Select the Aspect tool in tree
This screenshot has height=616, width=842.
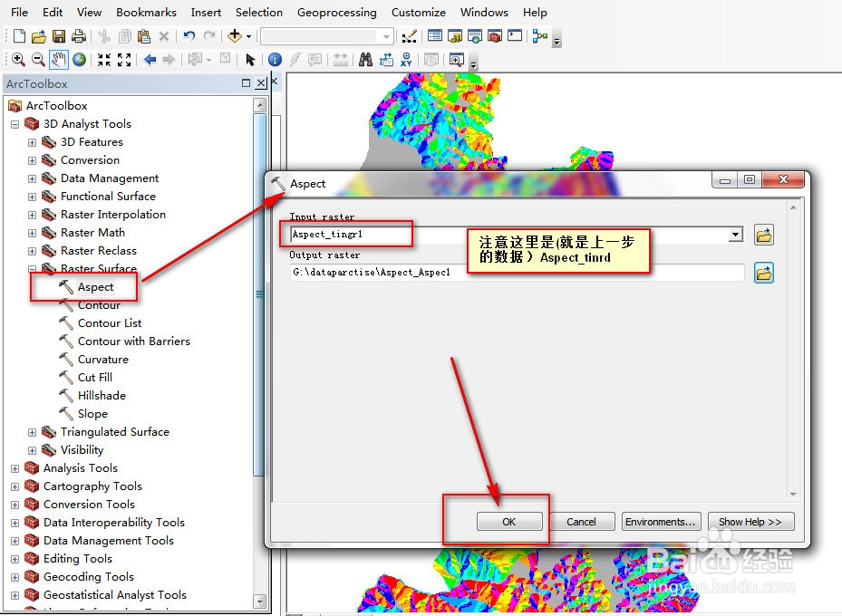click(x=95, y=287)
